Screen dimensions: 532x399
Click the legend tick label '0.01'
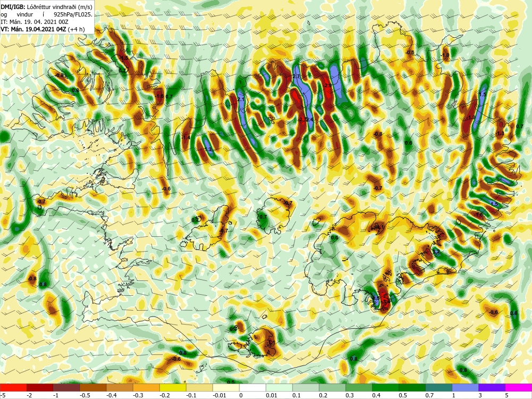coord(272,395)
